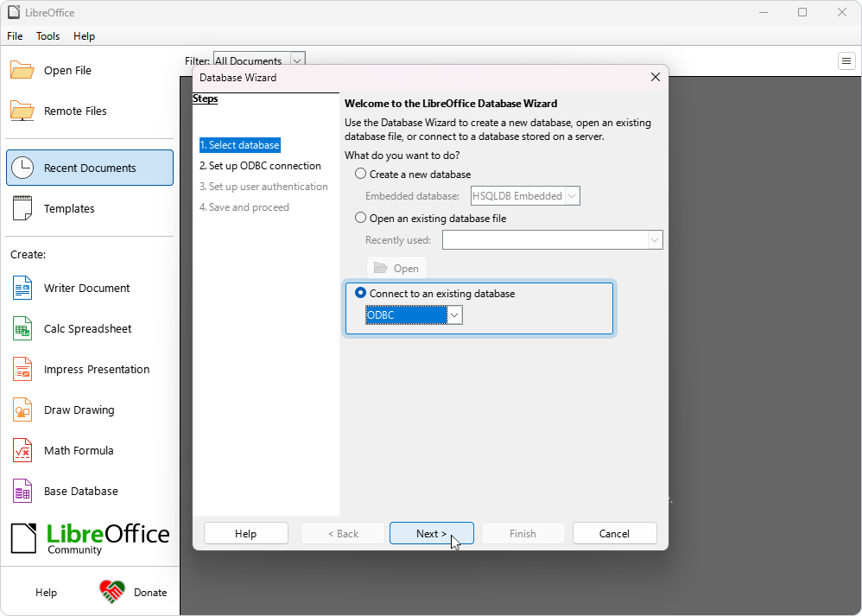Open an existing database file via Open button

click(x=396, y=267)
